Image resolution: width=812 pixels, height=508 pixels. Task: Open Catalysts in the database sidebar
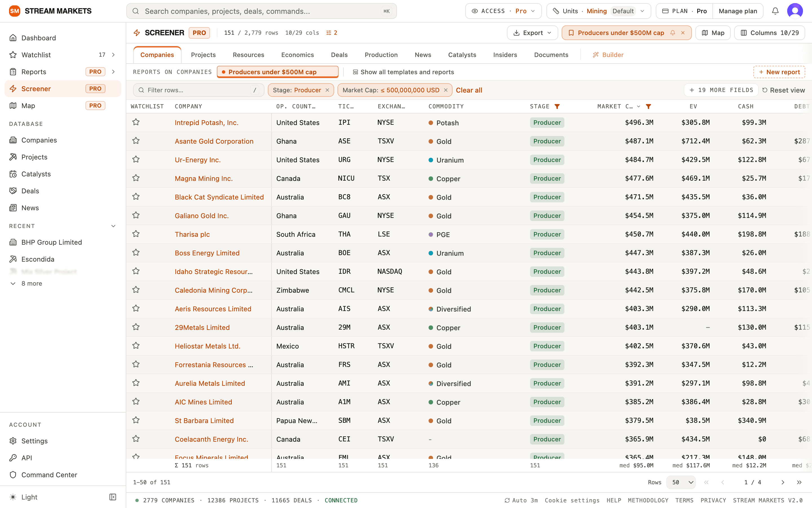(63, 174)
